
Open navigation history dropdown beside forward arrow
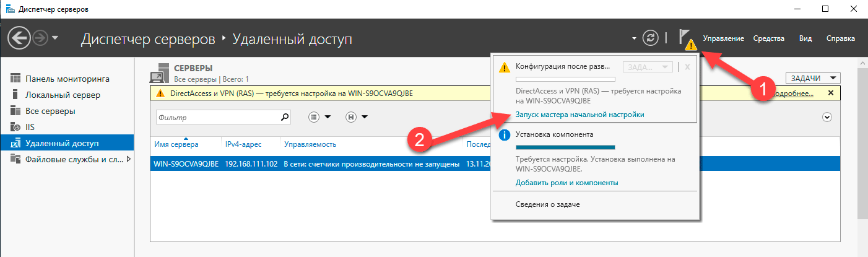pyautogui.click(x=55, y=38)
